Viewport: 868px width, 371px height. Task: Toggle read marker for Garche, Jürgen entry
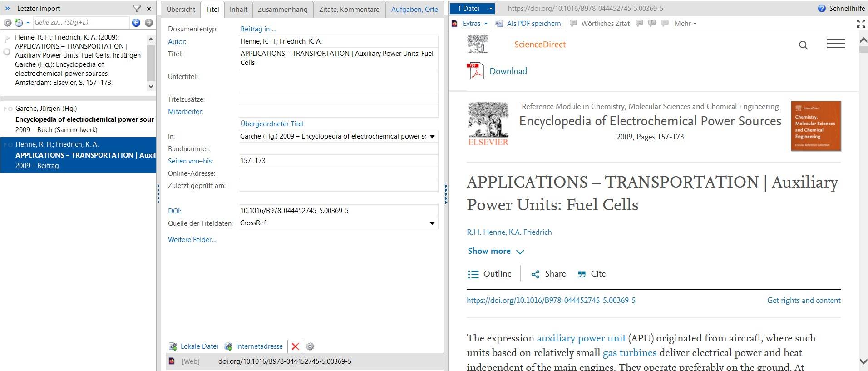(10, 109)
